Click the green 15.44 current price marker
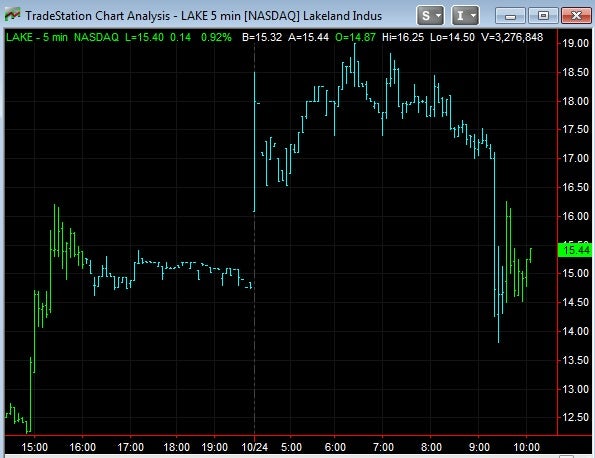This screenshot has width=595, height=458. click(x=575, y=250)
